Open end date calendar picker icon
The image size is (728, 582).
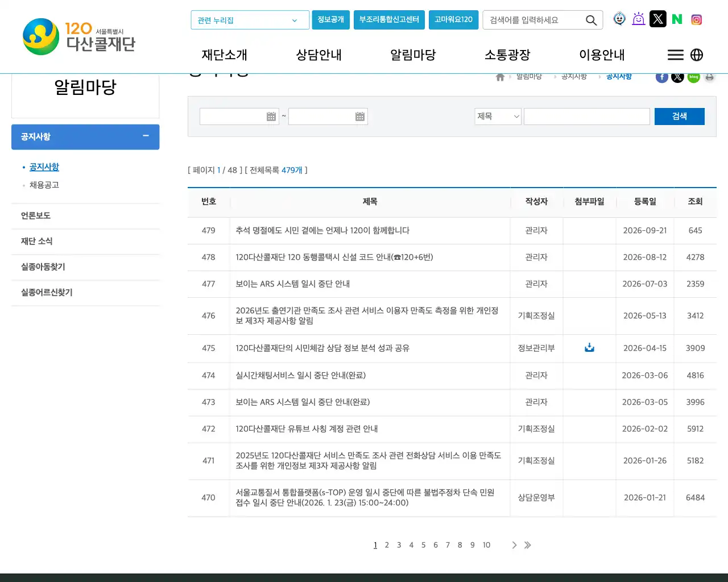360,117
